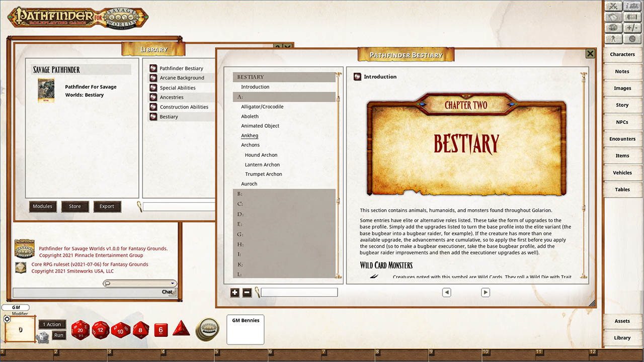Open the Options gear icon
644x362 pixels.
[632, 38]
